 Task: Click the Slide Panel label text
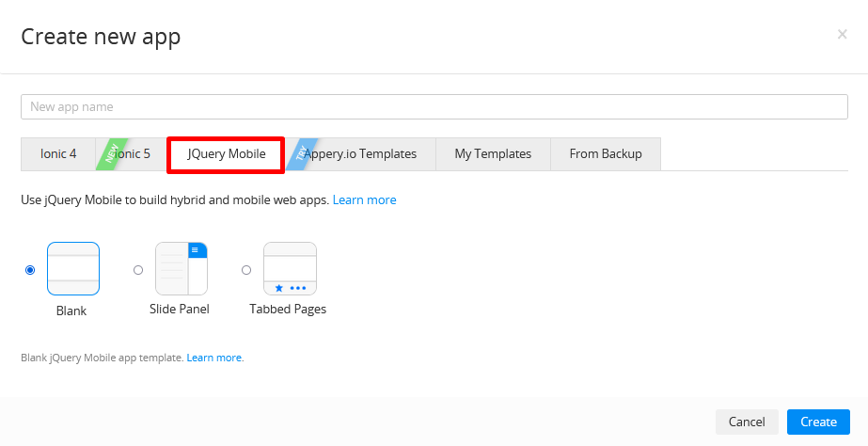pos(180,310)
